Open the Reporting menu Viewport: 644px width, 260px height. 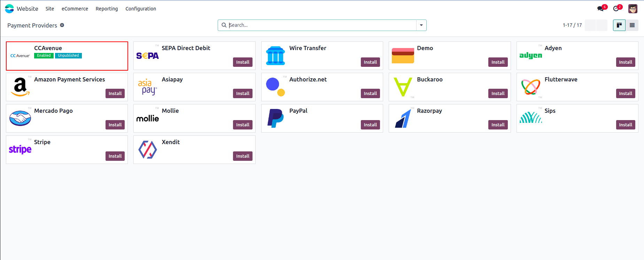pos(107,9)
